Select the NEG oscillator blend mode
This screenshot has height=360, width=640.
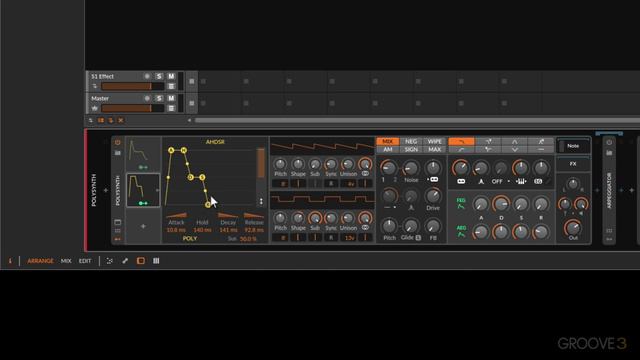pyautogui.click(x=411, y=141)
